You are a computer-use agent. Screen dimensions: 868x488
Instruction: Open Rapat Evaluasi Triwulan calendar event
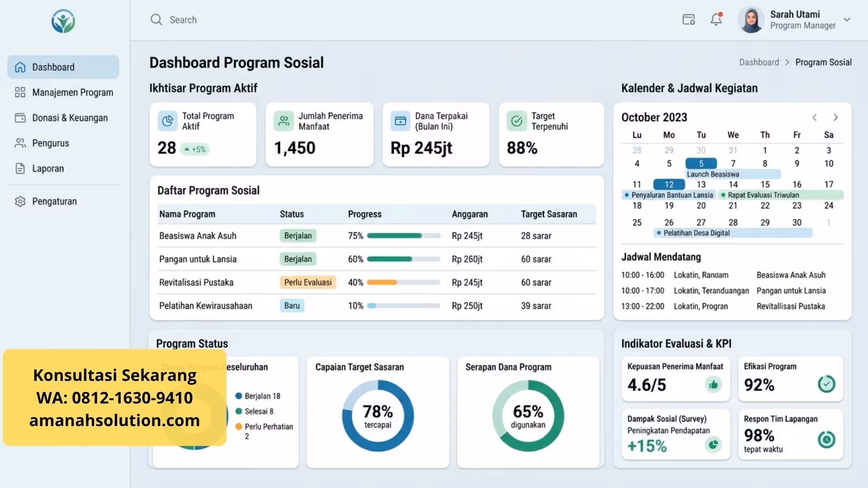780,195
